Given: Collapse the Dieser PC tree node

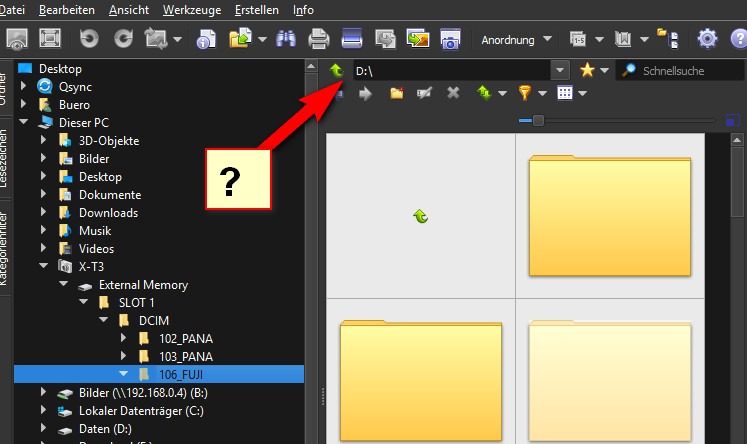Looking at the screenshot, I should tap(23, 122).
